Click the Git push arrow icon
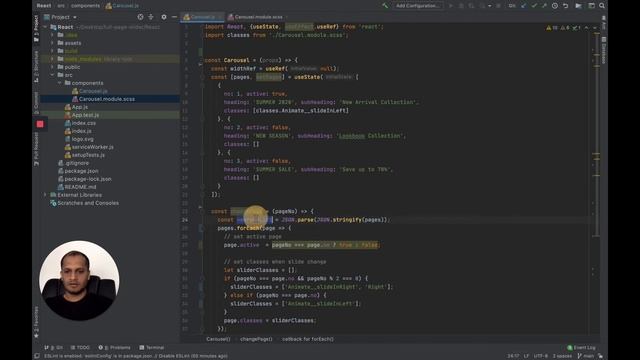640x360 pixels. 544,6
